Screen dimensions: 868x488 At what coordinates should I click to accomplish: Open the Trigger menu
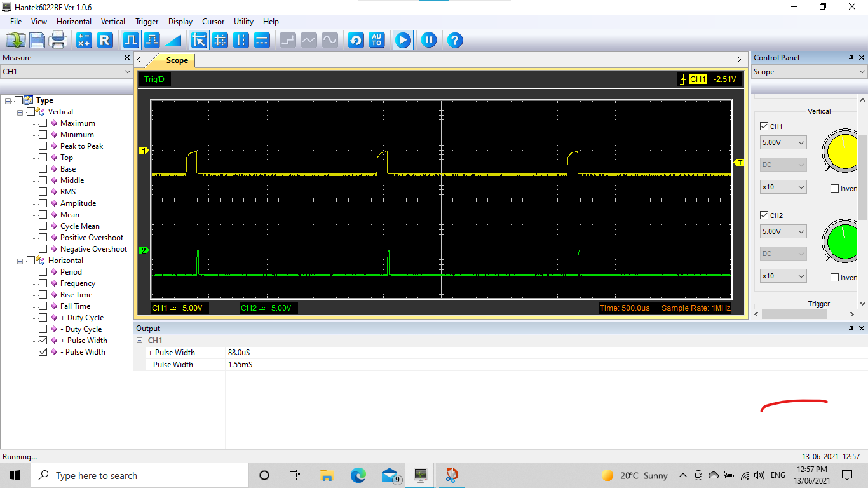point(147,22)
